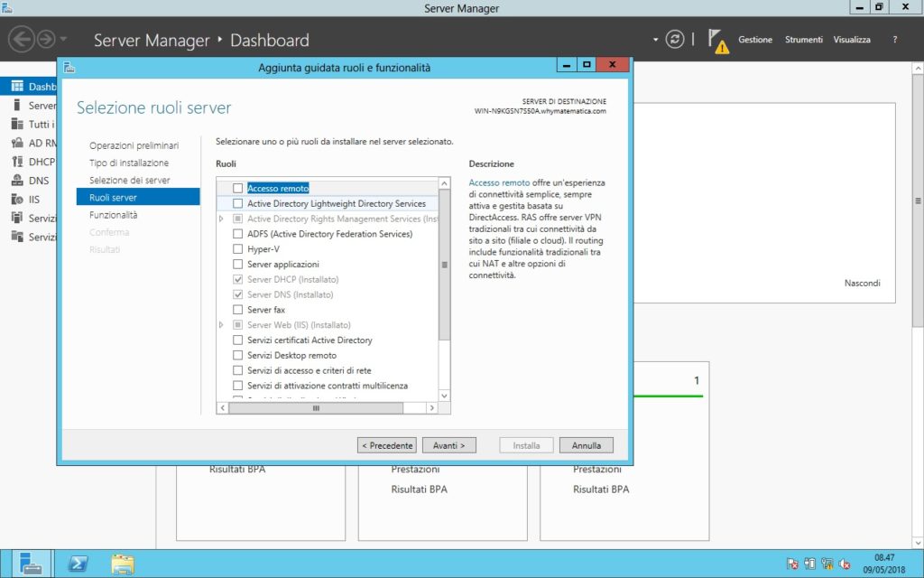This screenshot has height=578, width=924.
Task: Check the Hyper-V role checkbox
Action: pos(238,249)
